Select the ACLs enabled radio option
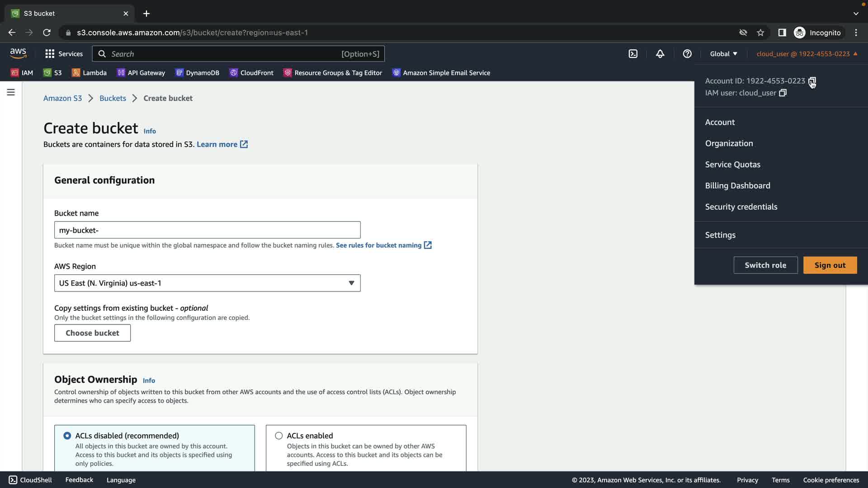The width and height of the screenshot is (868, 488). [x=279, y=436]
